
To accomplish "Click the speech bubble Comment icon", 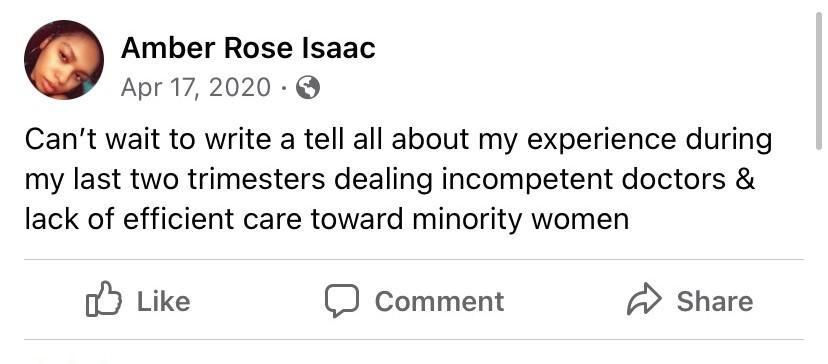I will [342, 301].
